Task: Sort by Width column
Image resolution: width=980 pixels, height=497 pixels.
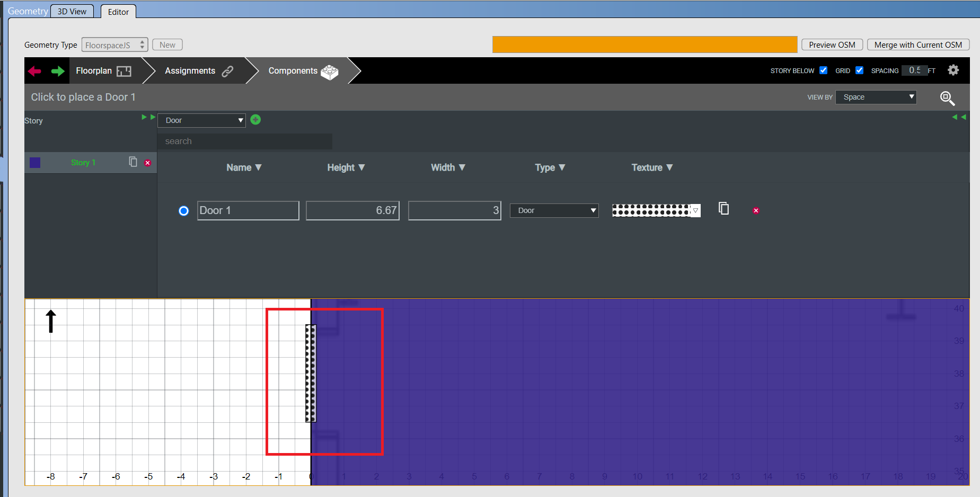Action: [x=448, y=167]
